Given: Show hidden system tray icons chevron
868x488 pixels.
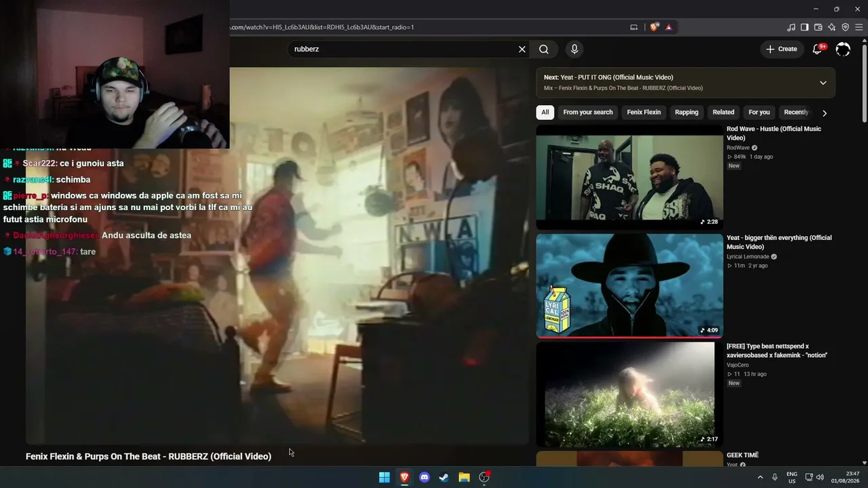Looking at the screenshot, I should 760,477.
